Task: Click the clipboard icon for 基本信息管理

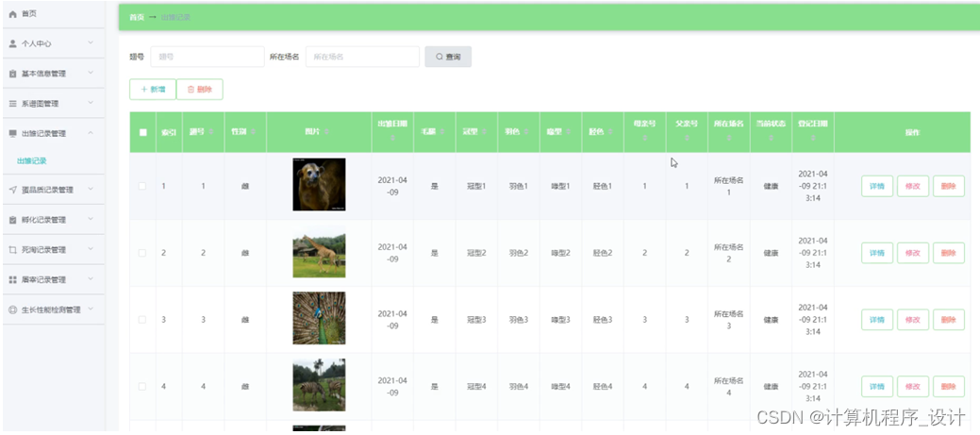Action: click(x=12, y=74)
